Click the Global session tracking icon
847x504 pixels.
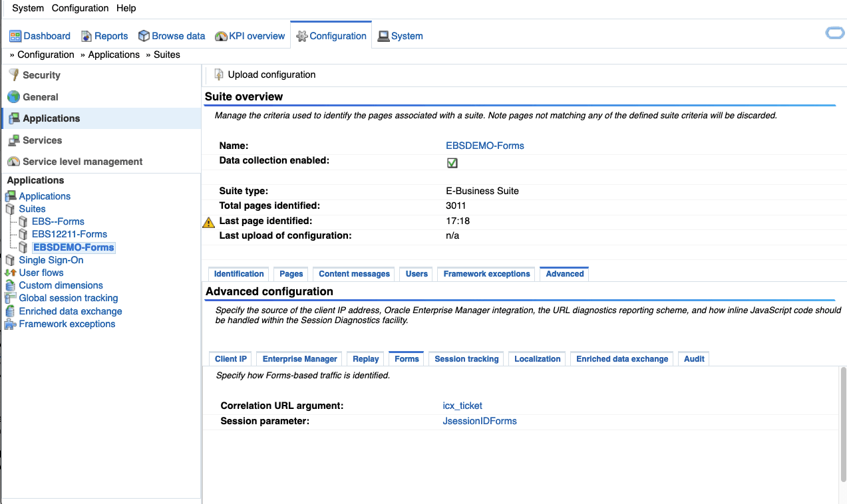click(10, 298)
